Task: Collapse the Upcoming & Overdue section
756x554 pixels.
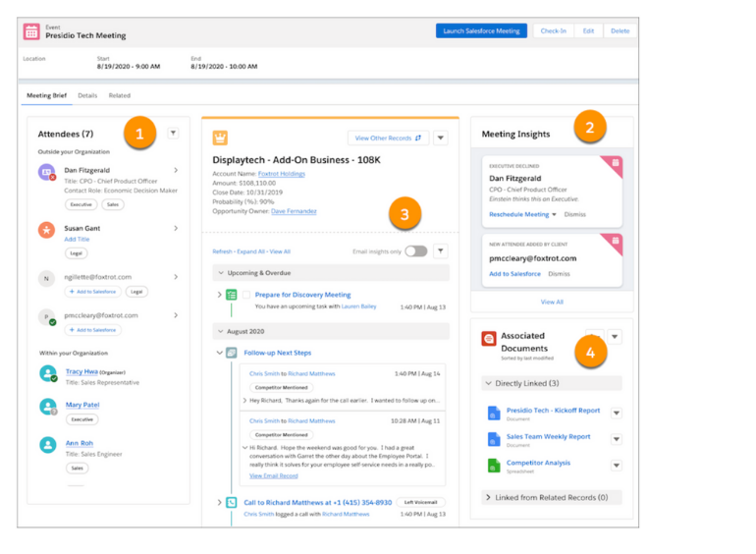Action: pyautogui.click(x=221, y=273)
